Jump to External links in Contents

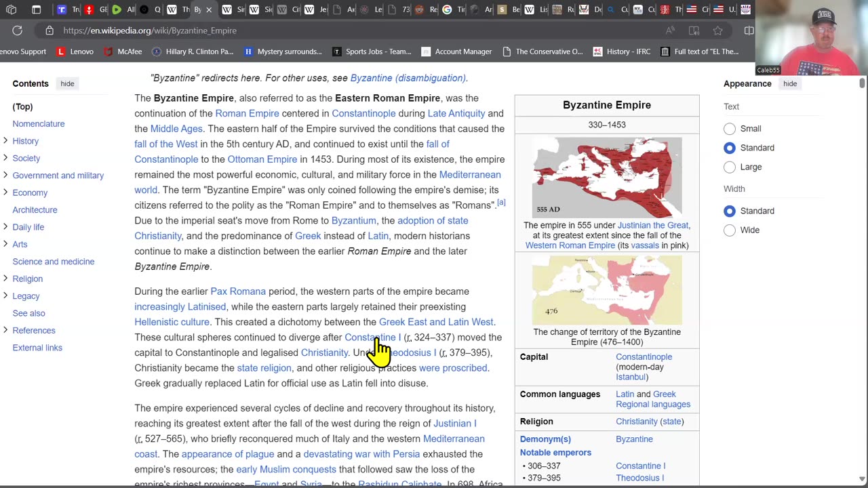[x=37, y=347]
